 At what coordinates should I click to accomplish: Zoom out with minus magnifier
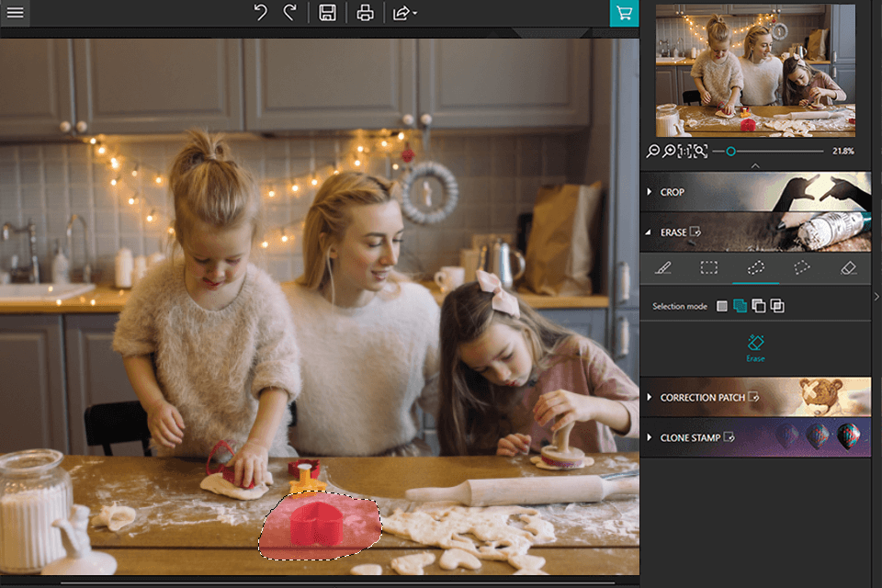(652, 151)
